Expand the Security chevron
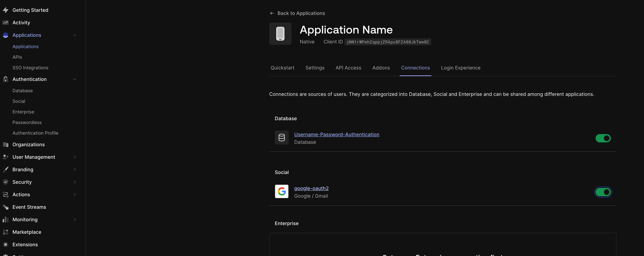Image resolution: width=644 pixels, height=256 pixels. pyautogui.click(x=74, y=182)
